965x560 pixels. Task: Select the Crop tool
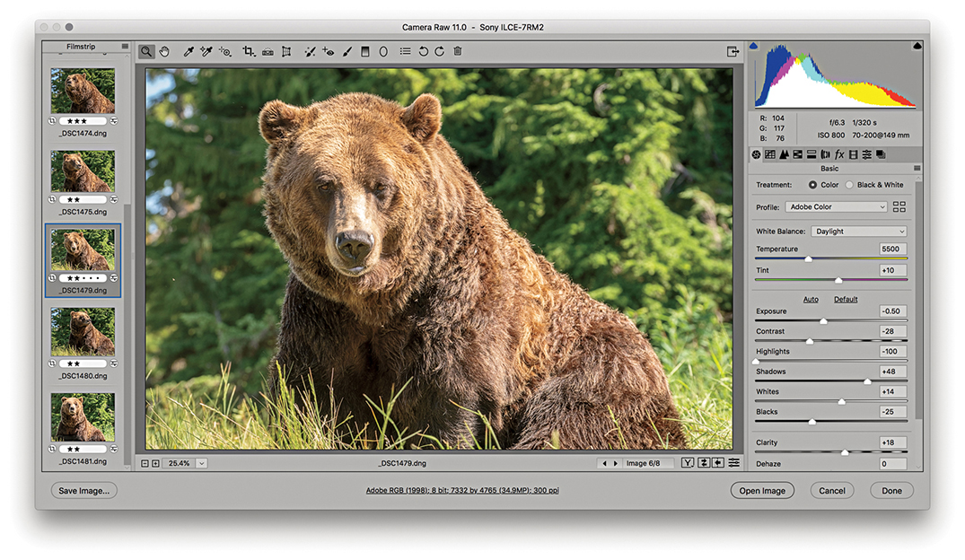[x=249, y=52]
